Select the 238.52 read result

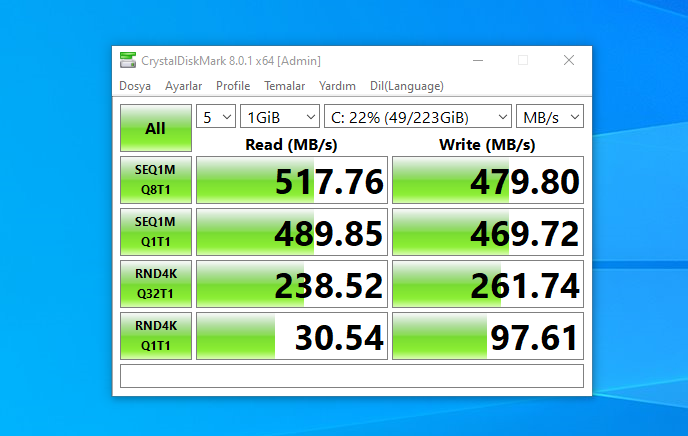click(292, 284)
